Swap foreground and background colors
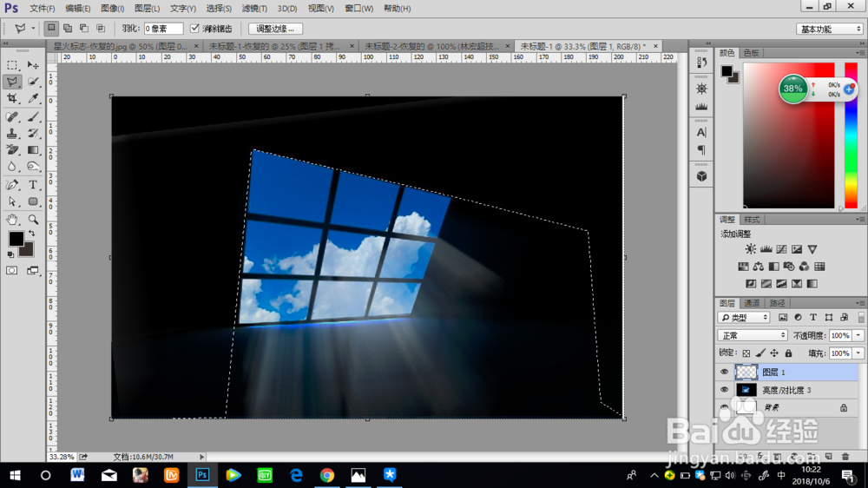The width and height of the screenshot is (868, 488). tap(31, 234)
